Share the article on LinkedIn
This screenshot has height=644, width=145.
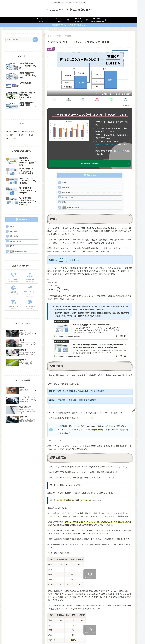coord(126,99)
